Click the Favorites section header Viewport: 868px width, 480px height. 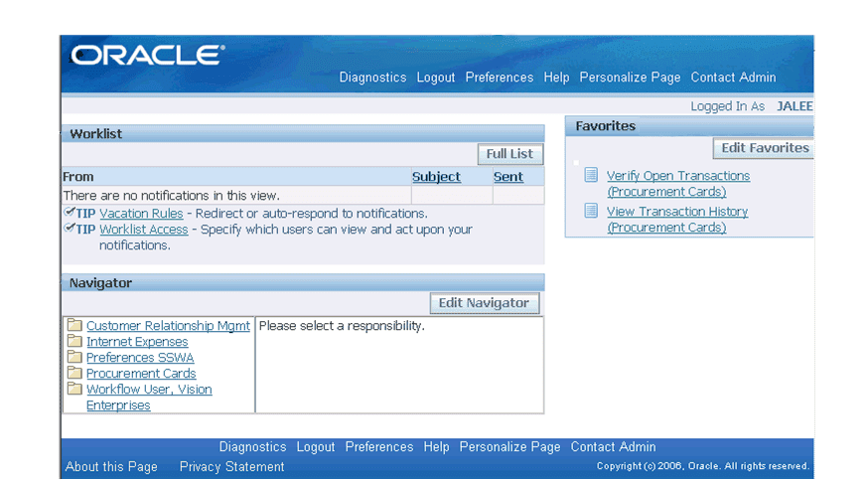690,125
